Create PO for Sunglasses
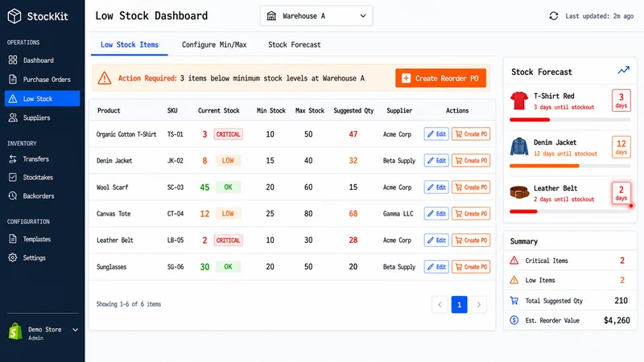This screenshot has width=644, height=362. point(471,267)
